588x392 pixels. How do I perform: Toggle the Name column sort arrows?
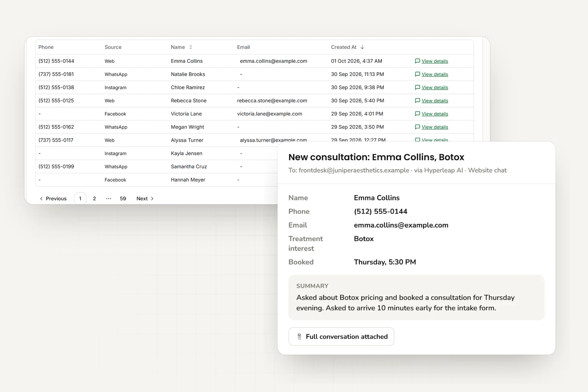[x=191, y=47]
